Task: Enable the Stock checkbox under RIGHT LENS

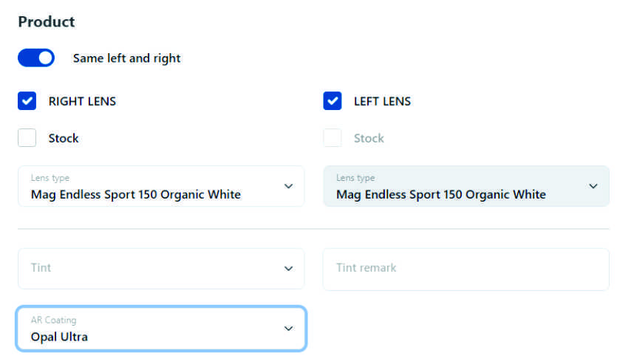Action: click(27, 138)
